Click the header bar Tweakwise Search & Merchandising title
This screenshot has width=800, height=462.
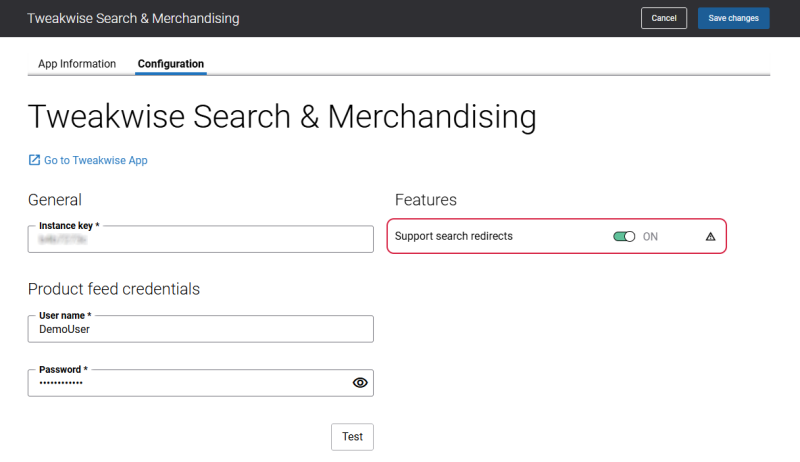point(133,18)
